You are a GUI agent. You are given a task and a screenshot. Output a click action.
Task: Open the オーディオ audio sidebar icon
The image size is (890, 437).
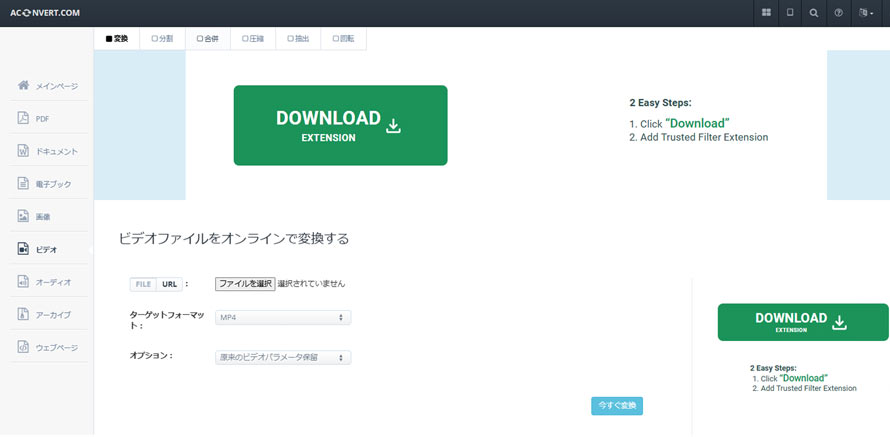tap(23, 282)
